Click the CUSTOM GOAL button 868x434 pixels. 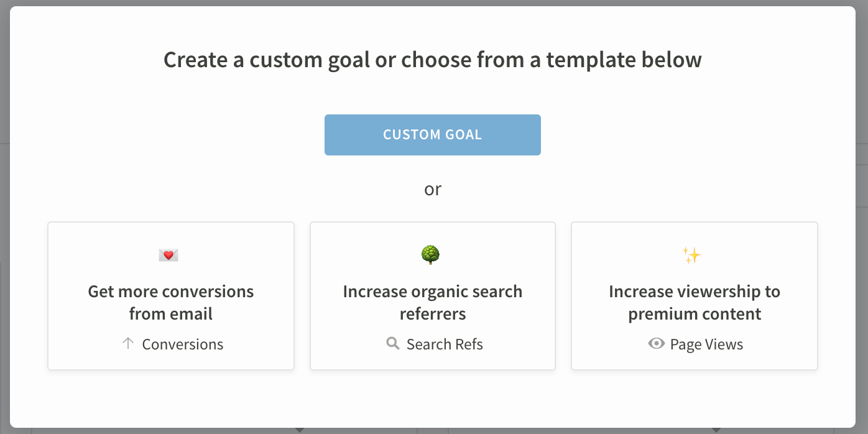click(x=432, y=134)
